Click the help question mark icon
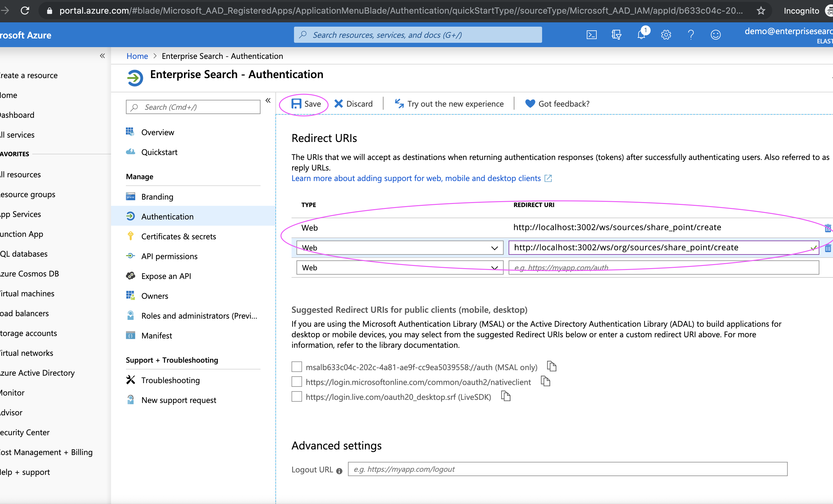Screen dimensions: 833x504 click(x=691, y=35)
